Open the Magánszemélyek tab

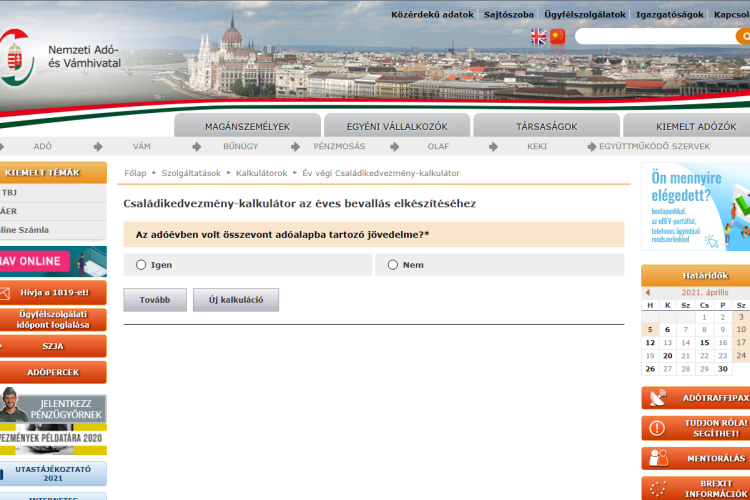(x=247, y=127)
